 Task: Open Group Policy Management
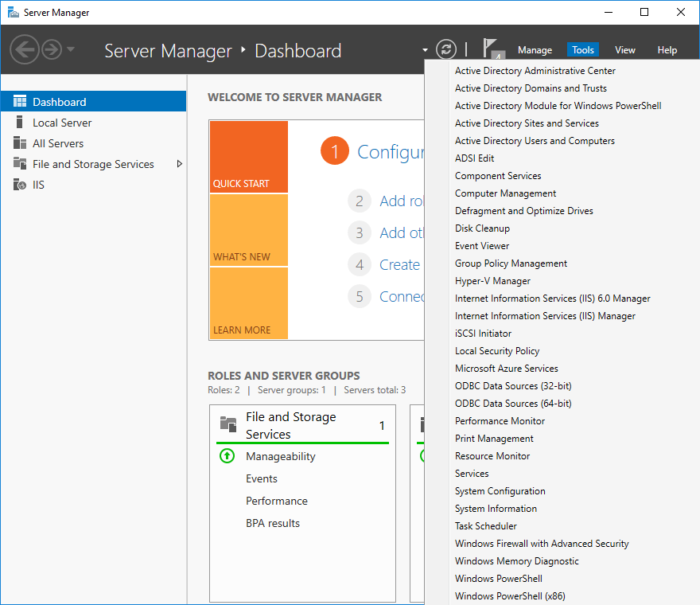coord(511,263)
